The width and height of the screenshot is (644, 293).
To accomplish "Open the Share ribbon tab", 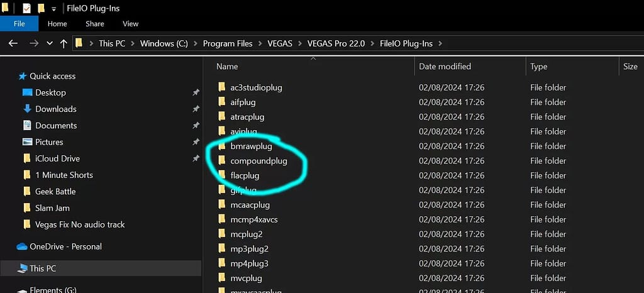I will click(94, 24).
